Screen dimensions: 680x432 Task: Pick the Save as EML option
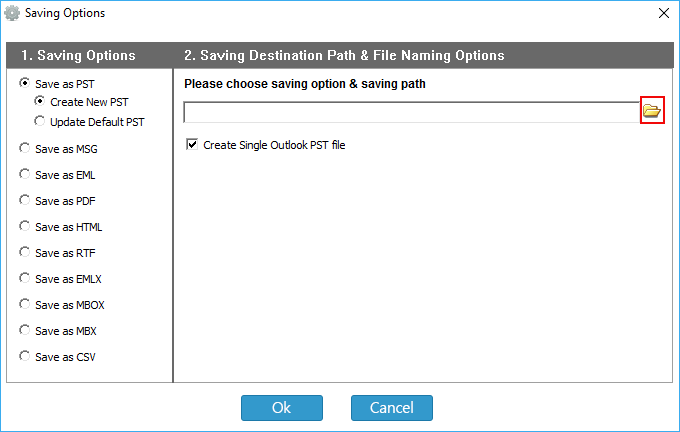pyautogui.click(x=25, y=174)
